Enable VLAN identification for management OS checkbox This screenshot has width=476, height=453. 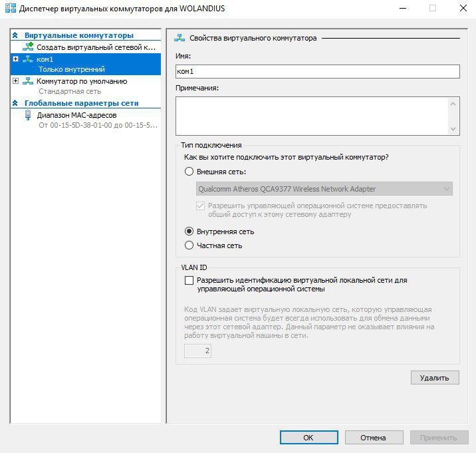click(x=189, y=280)
